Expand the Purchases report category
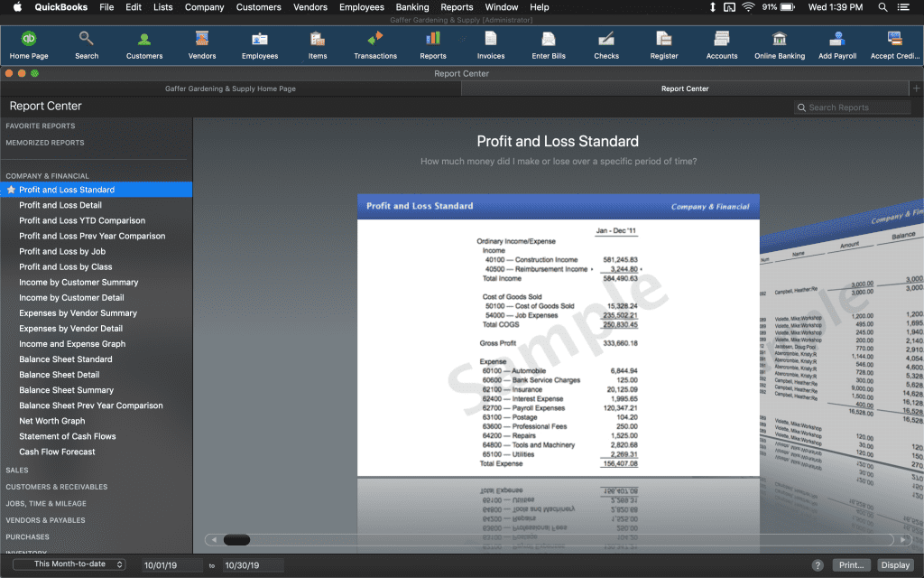Image resolution: width=924 pixels, height=578 pixels. [28, 536]
